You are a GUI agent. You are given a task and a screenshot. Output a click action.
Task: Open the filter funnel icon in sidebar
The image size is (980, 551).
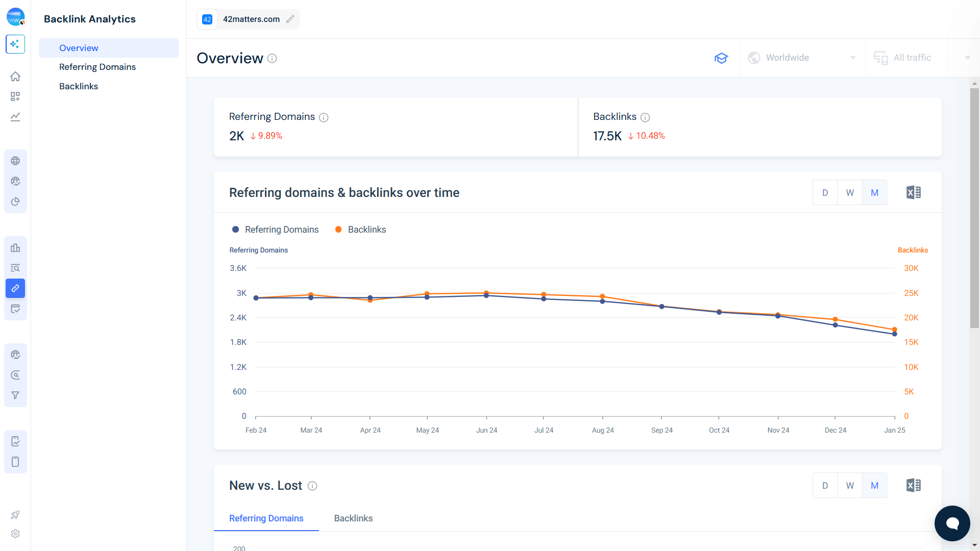pos(15,395)
